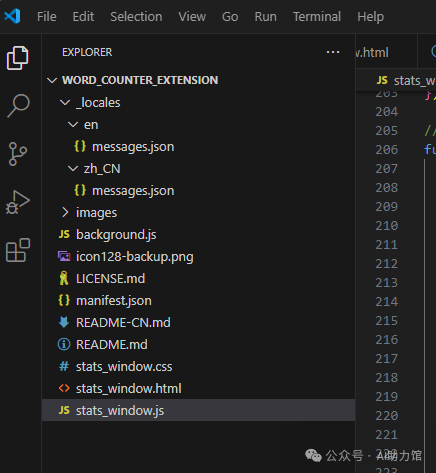Click the HTML icon beside stats_window.html

click(64, 388)
